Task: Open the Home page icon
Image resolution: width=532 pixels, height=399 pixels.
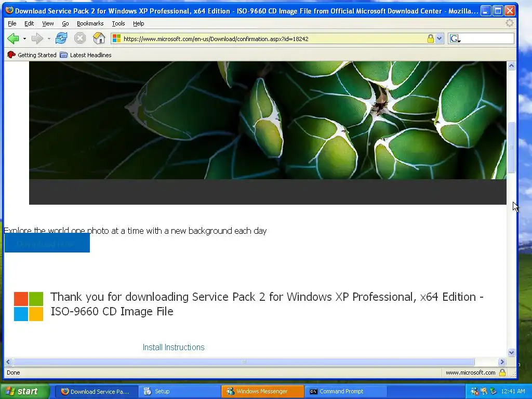Action: pos(99,38)
